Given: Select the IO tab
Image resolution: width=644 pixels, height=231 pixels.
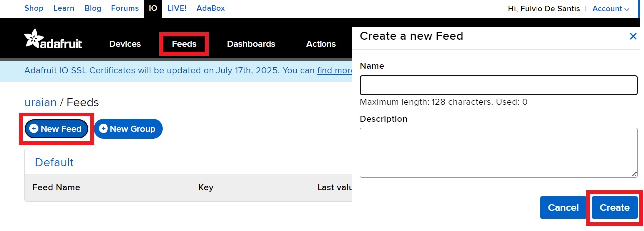Looking at the screenshot, I should click(x=153, y=8).
